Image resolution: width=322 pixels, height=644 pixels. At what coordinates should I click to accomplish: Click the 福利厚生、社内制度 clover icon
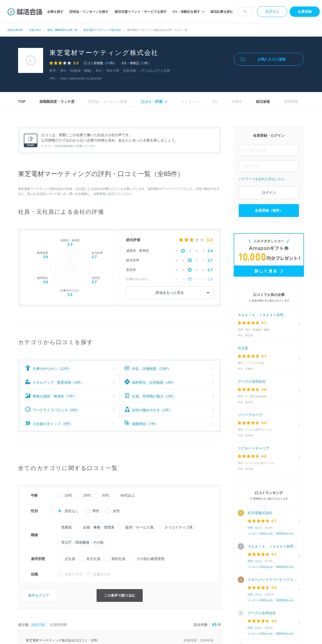127,382
